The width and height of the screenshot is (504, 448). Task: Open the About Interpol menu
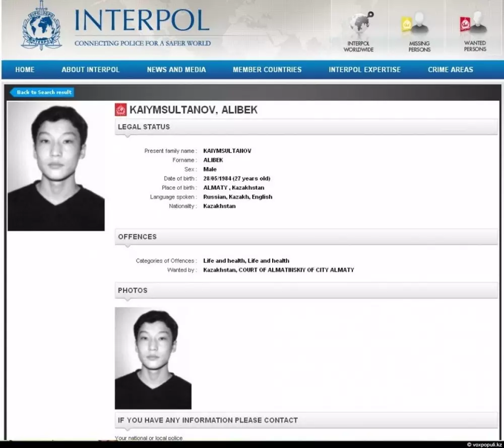[91, 70]
